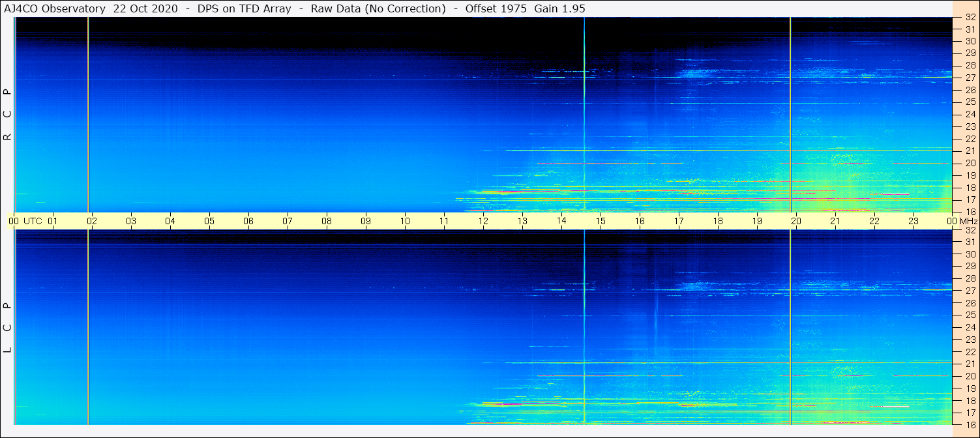Click the 23 hour tick label
This screenshot has height=438, width=980.
[x=913, y=221]
